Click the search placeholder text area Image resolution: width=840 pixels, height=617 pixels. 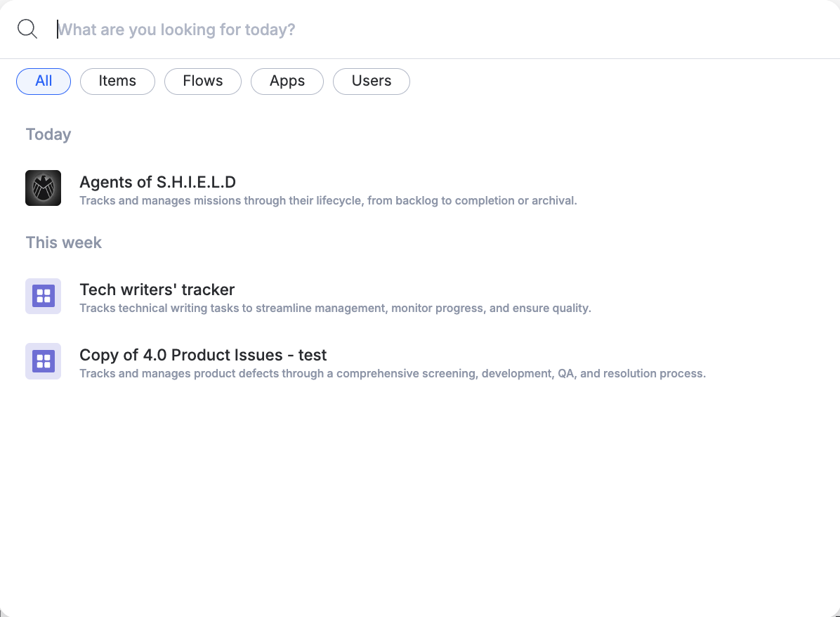[x=176, y=29]
